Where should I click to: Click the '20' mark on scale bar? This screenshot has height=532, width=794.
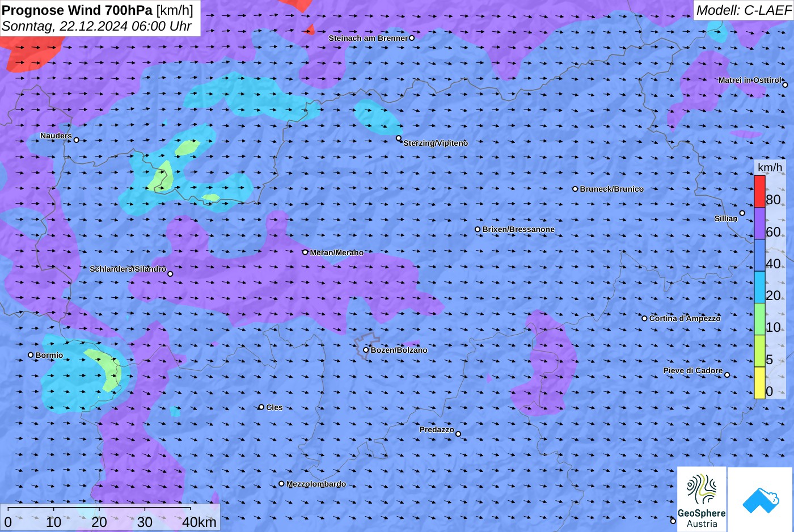coord(99,522)
